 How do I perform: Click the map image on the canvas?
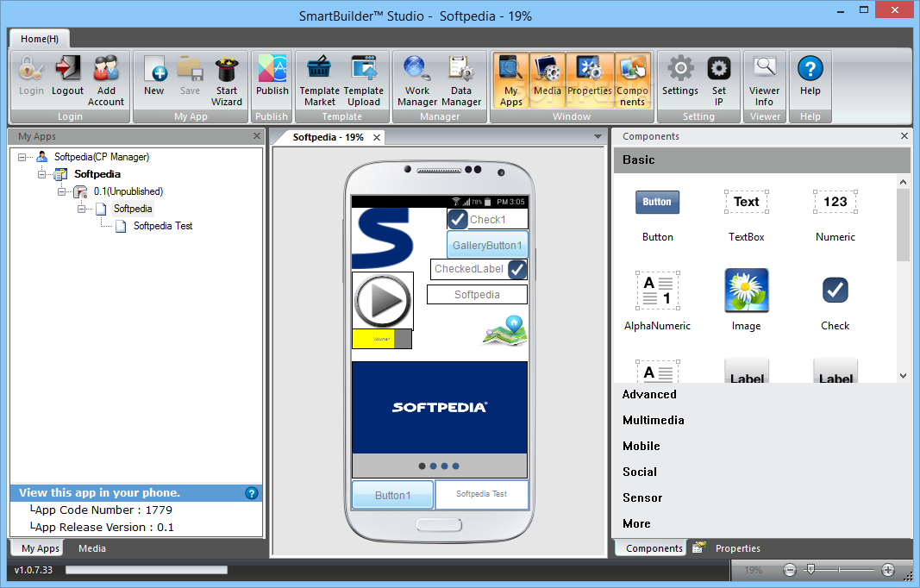point(505,331)
